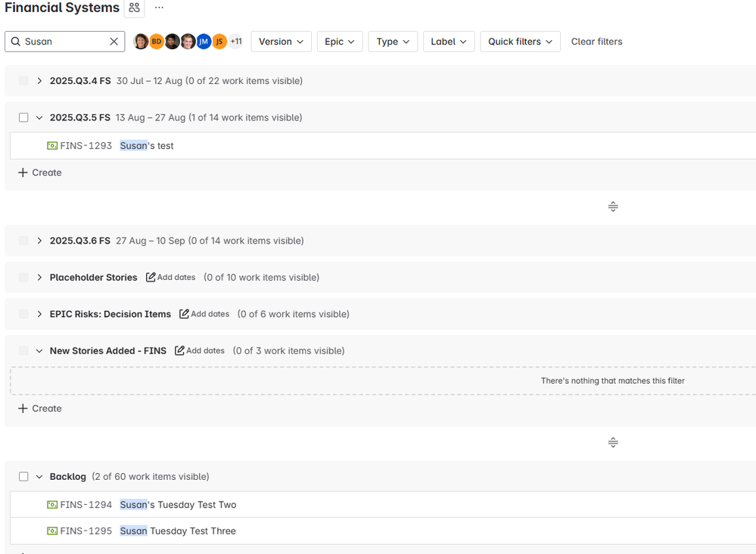Select the 2025.Q3.6 FS sprint checkbox
Image resolution: width=756 pixels, height=554 pixels.
pos(23,241)
